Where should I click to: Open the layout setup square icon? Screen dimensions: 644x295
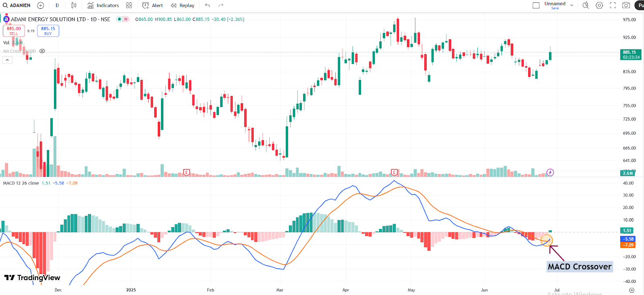tap(536, 5)
